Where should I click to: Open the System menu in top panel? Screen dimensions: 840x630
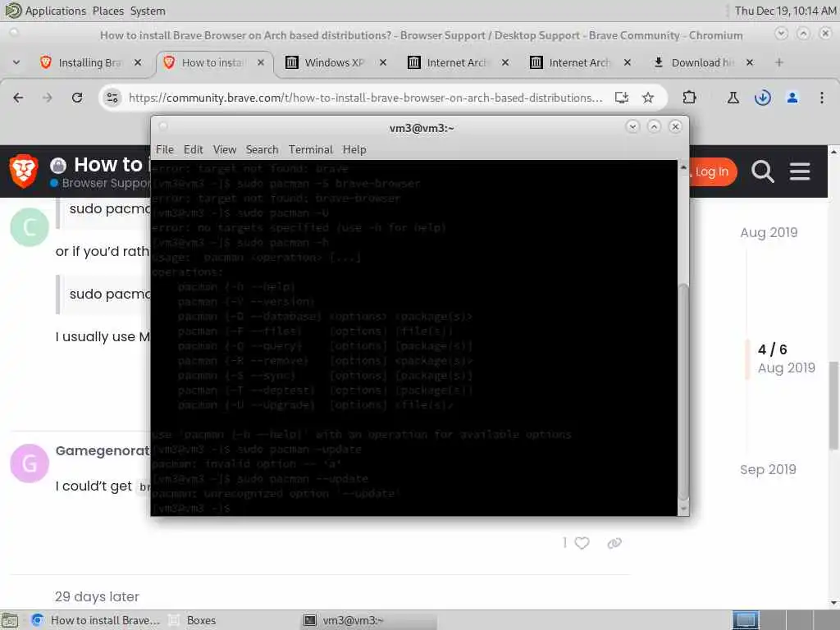click(148, 11)
